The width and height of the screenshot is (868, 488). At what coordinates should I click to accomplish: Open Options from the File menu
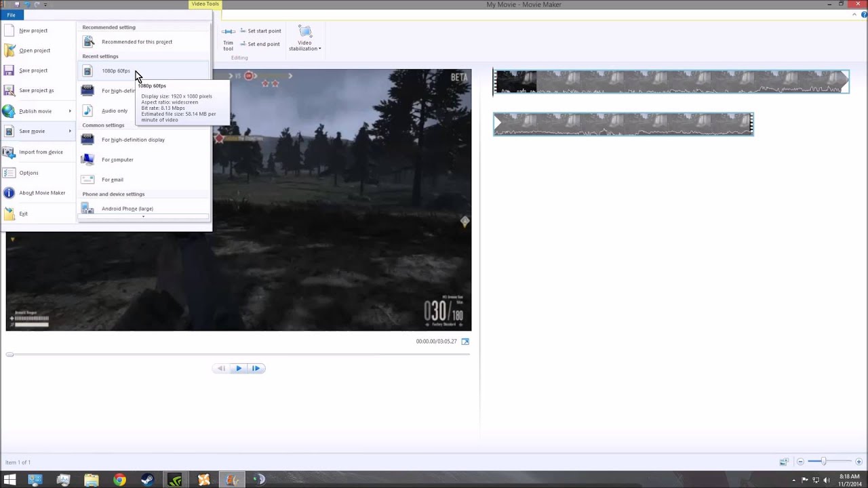tap(38, 173)
